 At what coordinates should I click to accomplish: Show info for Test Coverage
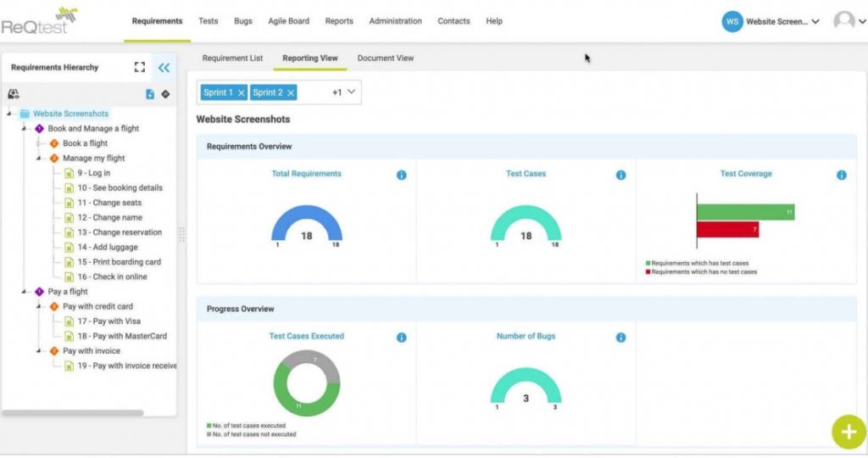click(842, 175)
